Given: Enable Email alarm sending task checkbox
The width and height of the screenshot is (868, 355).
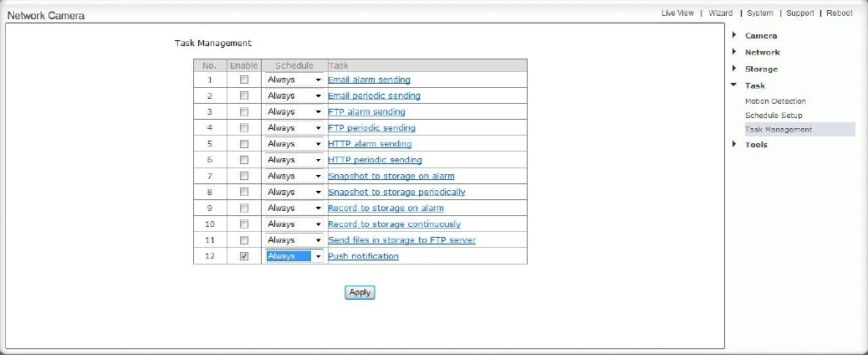Looking at the screenshot, I should pyautogui.click(x=244, y=80).
